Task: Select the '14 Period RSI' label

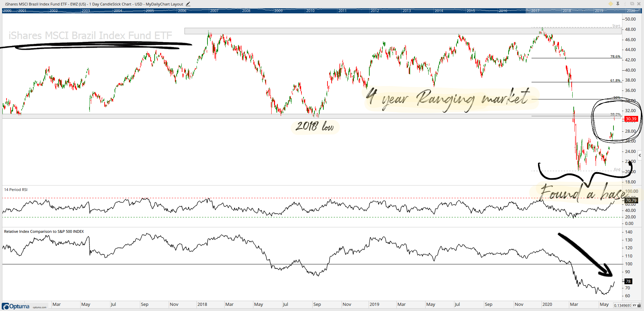Action: click(16, 190)
